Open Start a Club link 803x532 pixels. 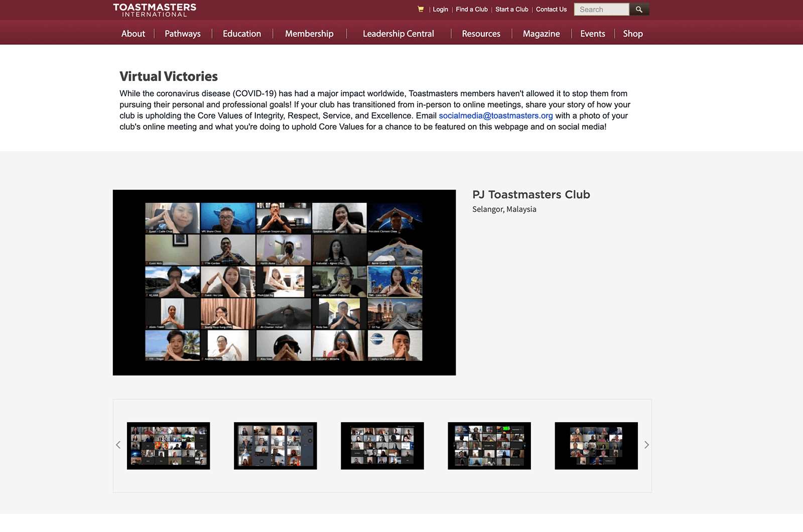tap(511, 10)
